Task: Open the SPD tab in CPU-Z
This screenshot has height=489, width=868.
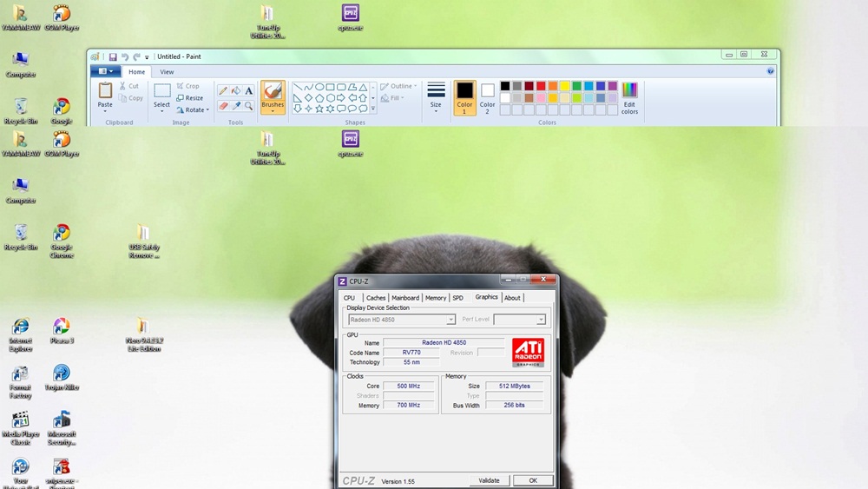Action: 457,298
